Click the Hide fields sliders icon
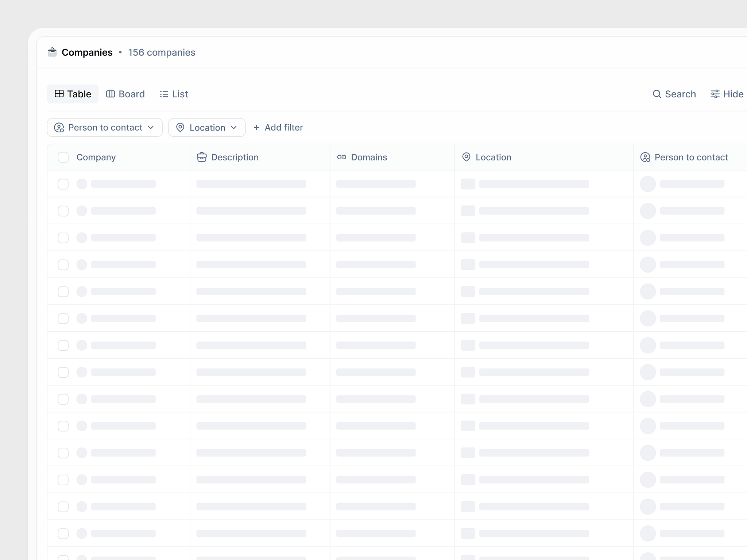Screen dimensions: 747x560 715,94
